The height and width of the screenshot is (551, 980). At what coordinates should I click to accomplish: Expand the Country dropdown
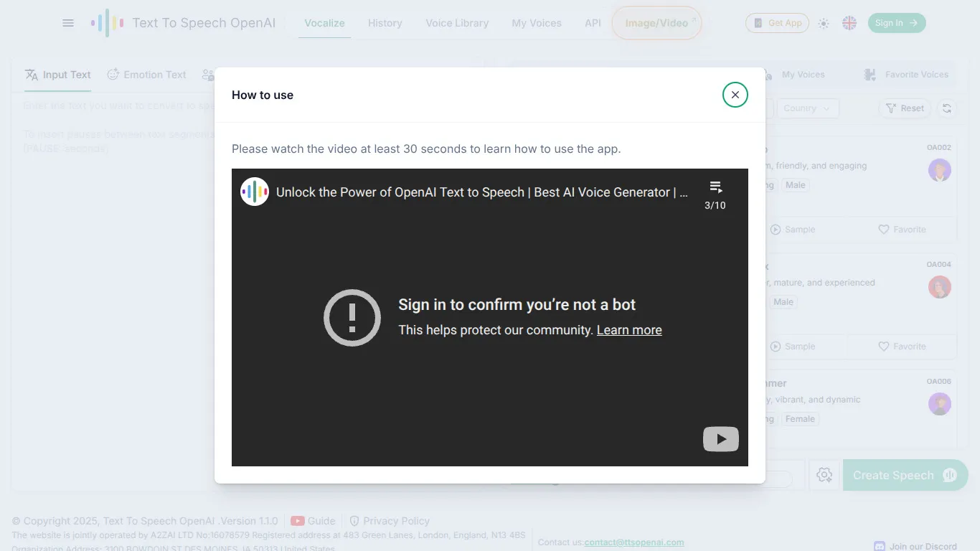click(808, 108)
